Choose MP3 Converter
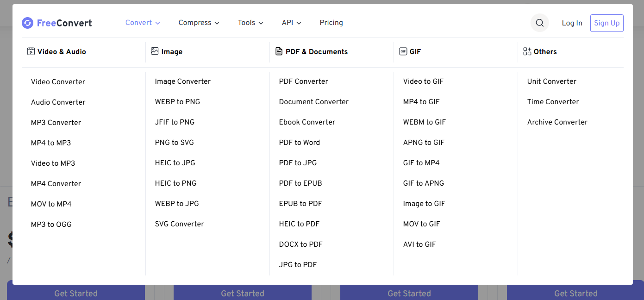Image resolution: width=644 pixels, height=300 pixels. tap(56, 123)
